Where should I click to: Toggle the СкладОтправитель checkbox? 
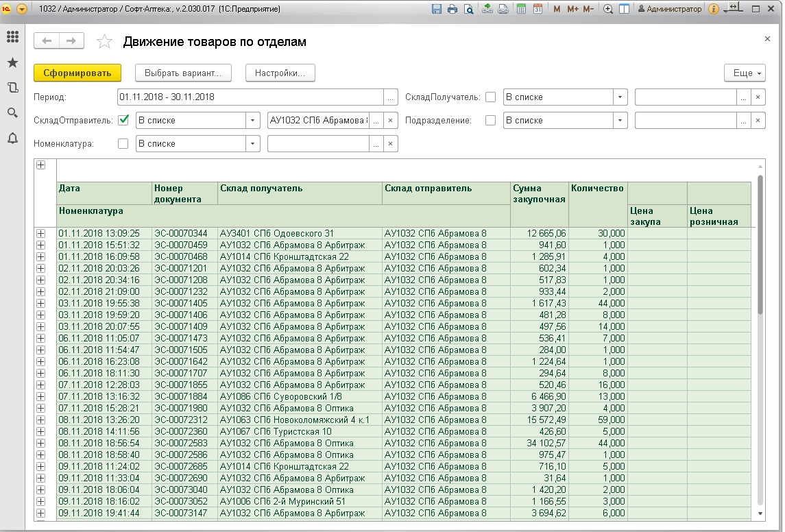click(x=123, y=120)
